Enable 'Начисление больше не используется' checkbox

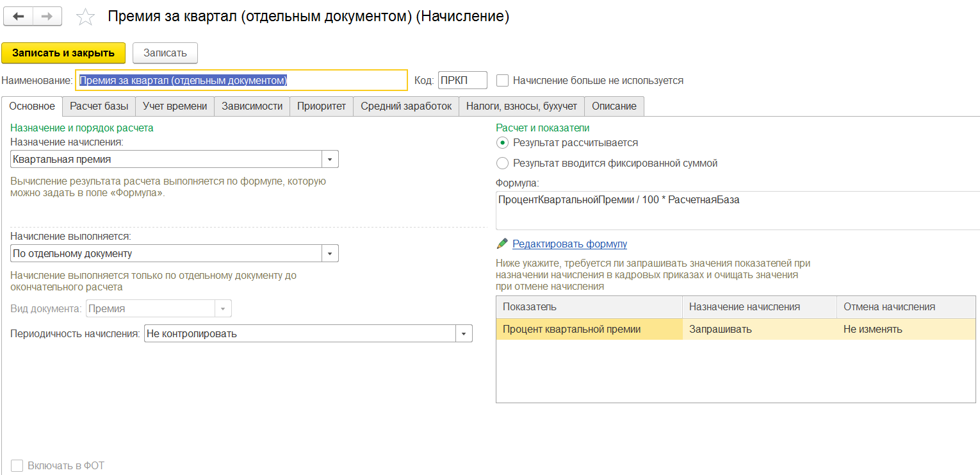pyautogui.click(x=503, y=81)
